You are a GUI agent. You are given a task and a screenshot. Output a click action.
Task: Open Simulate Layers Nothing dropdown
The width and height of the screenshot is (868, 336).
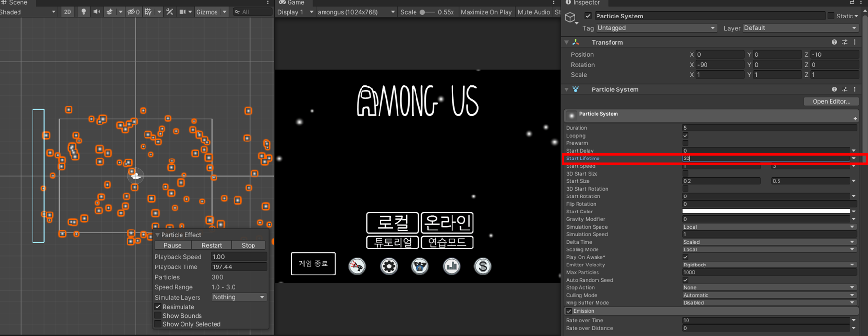coord(238,297)
